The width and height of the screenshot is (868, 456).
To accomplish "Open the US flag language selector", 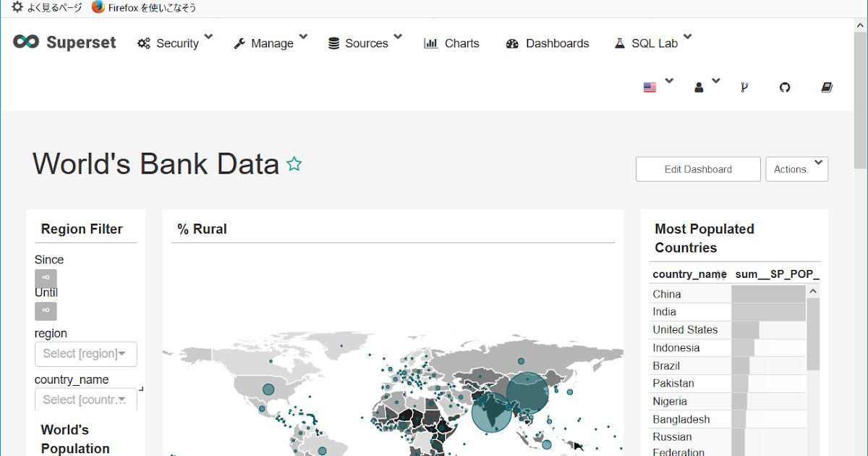I will click(650, 88).
